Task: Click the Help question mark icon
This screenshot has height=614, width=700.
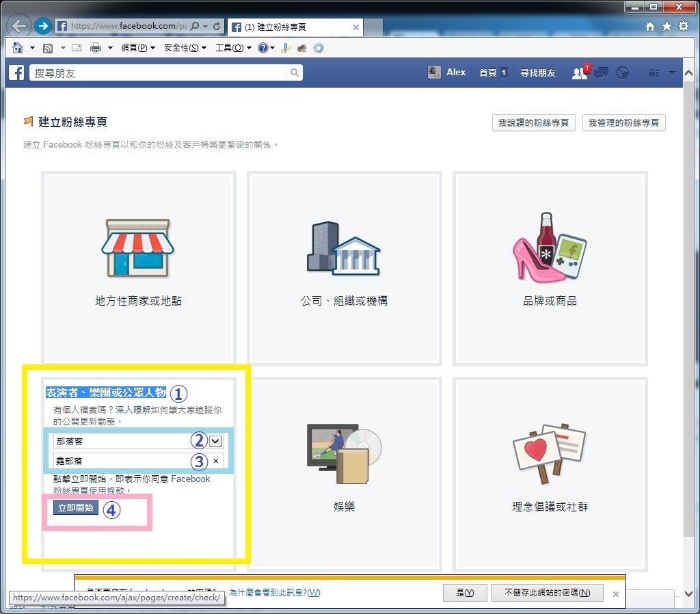Action: [x=263, y=48]
